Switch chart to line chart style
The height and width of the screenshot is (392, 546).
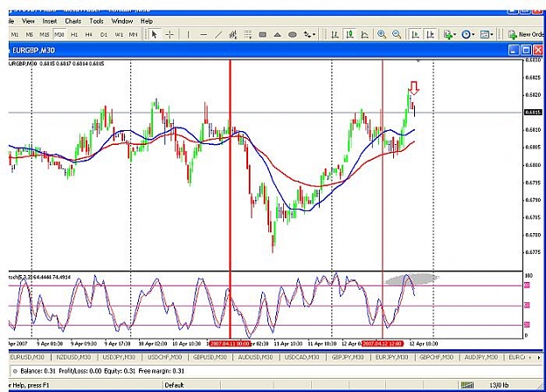(x=364, y=34)
